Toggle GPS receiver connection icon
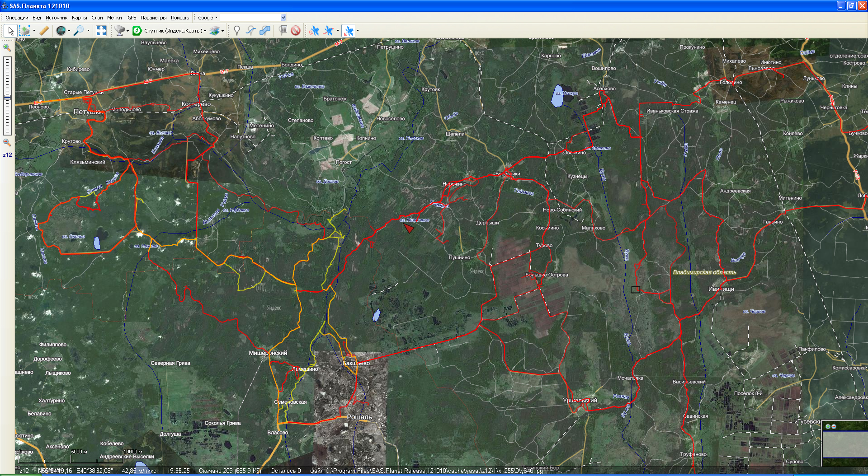The image size is (868, 476). (314, 31)
